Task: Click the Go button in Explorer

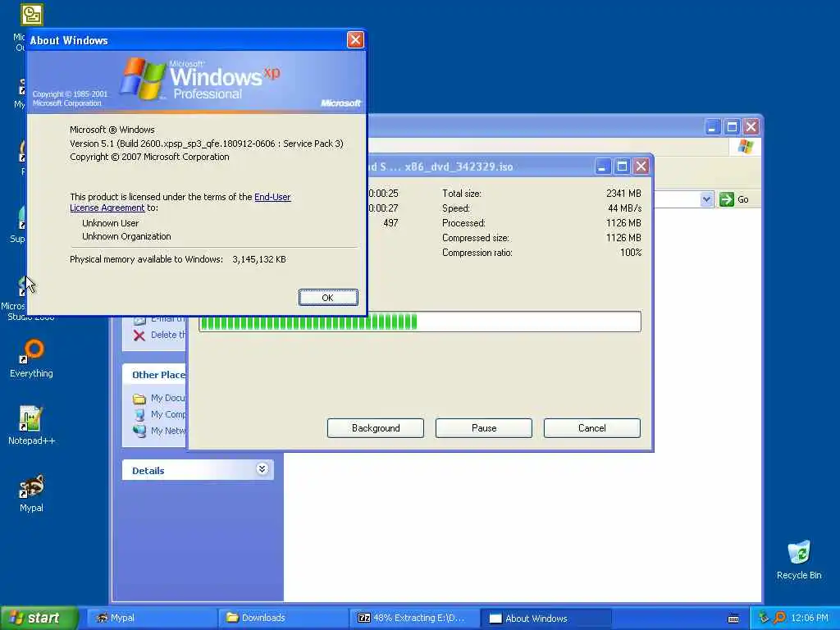Action: point(734,199)
